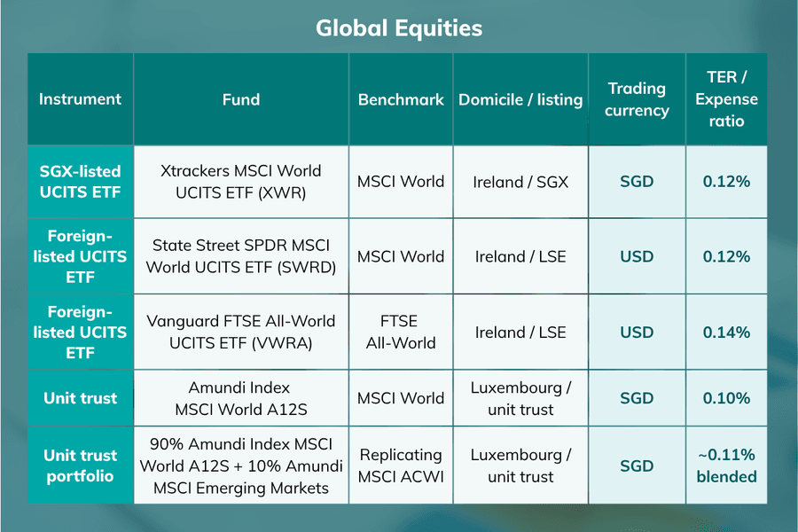Click the Unit trust portfolio row label

(x=81, y=465)
